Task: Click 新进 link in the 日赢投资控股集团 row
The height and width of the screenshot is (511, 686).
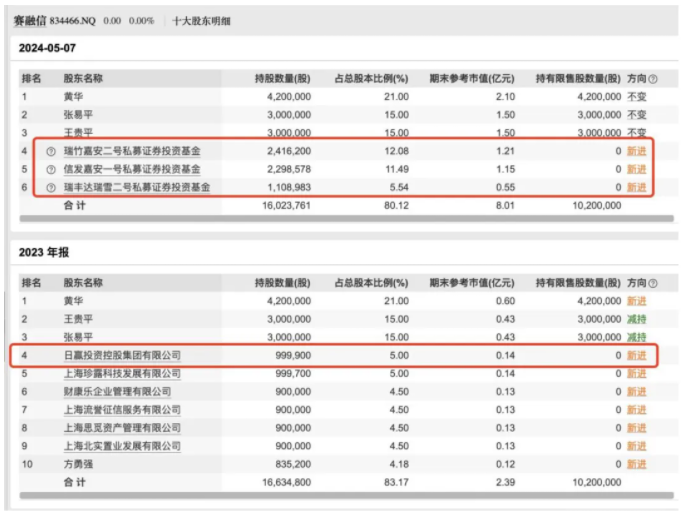Action: click(637, 355)
